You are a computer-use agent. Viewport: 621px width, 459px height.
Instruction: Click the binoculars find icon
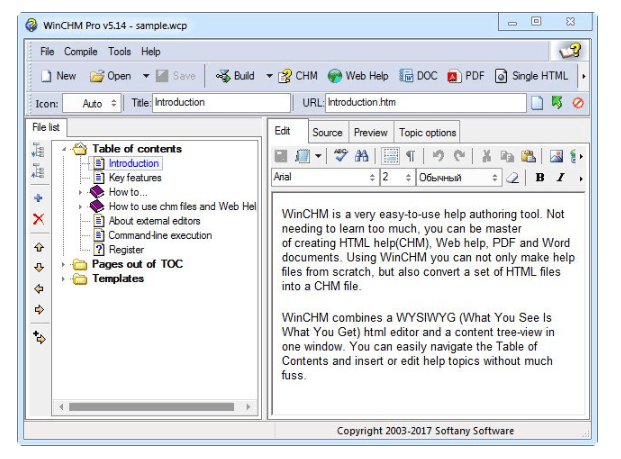(x=362, y=156)
